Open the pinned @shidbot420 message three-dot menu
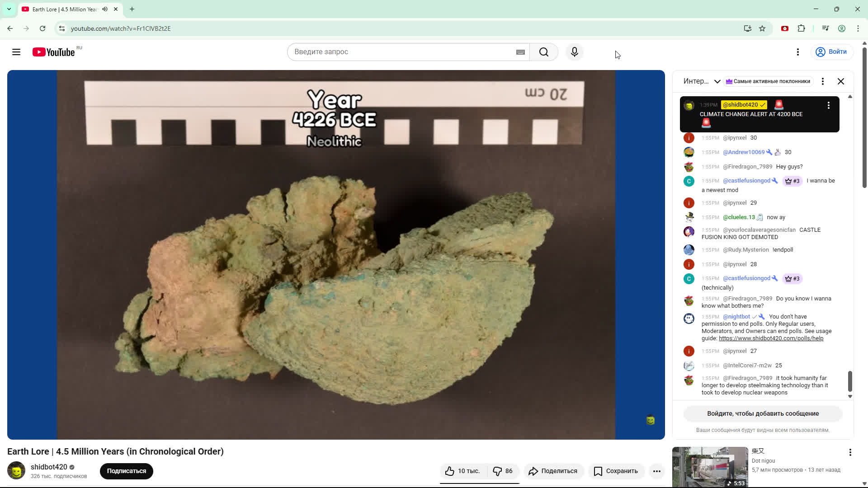This screenshot has height=488, width=868. click(x=829, y=105)
